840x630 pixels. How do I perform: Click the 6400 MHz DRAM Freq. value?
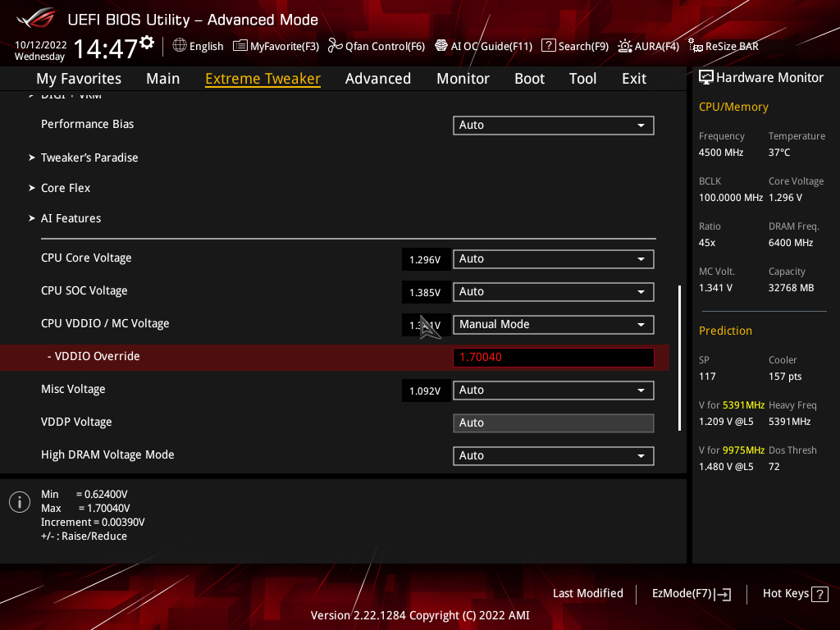coord(791,243)
